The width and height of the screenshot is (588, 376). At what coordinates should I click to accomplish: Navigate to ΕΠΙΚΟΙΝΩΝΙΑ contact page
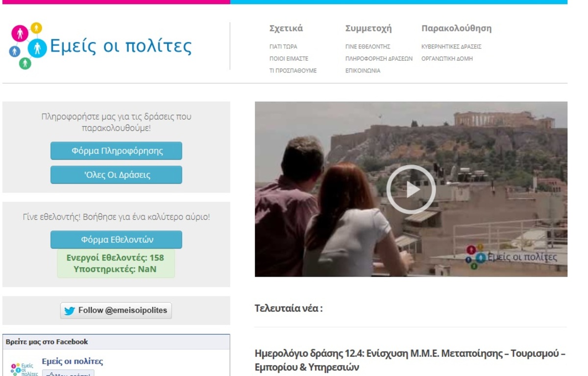363,70
